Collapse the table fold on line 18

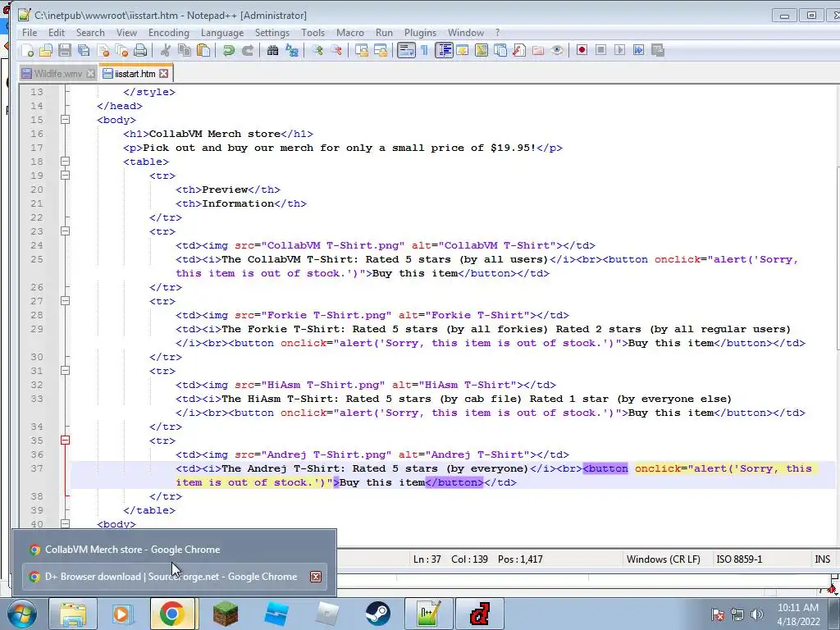[65, 162]
